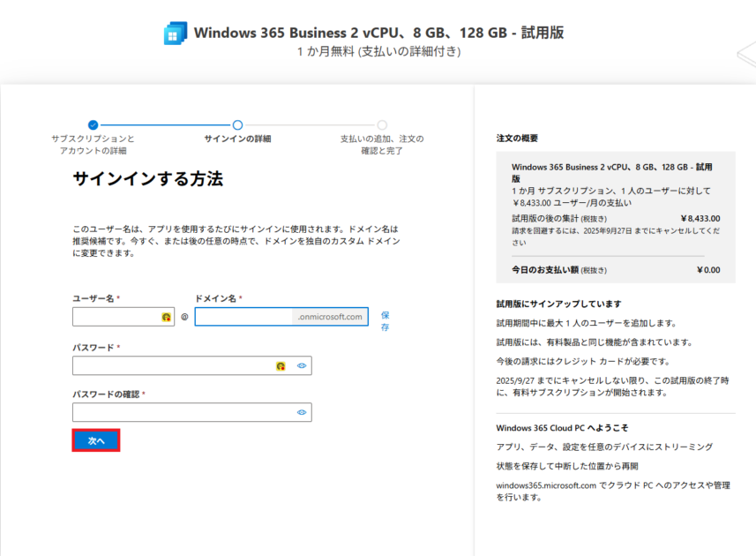Show password with the eye icon
The width and height of the screenshot is (756, 556).
tap(302, 365)
